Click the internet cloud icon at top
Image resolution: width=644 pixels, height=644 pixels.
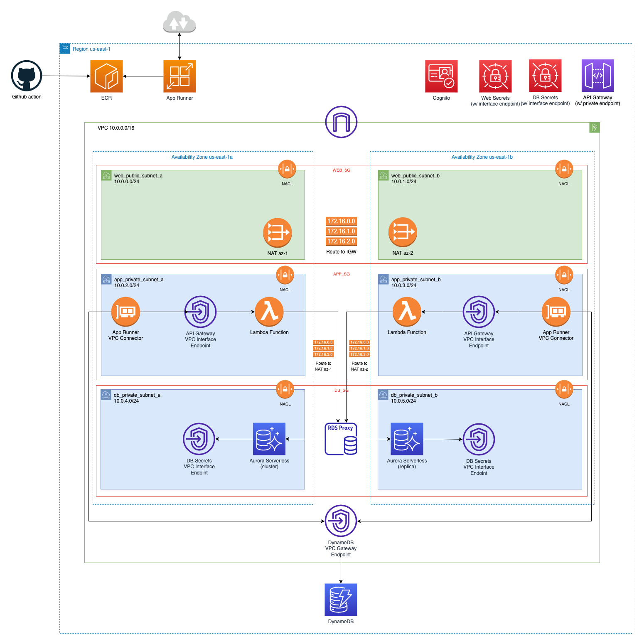coord(179,22)
